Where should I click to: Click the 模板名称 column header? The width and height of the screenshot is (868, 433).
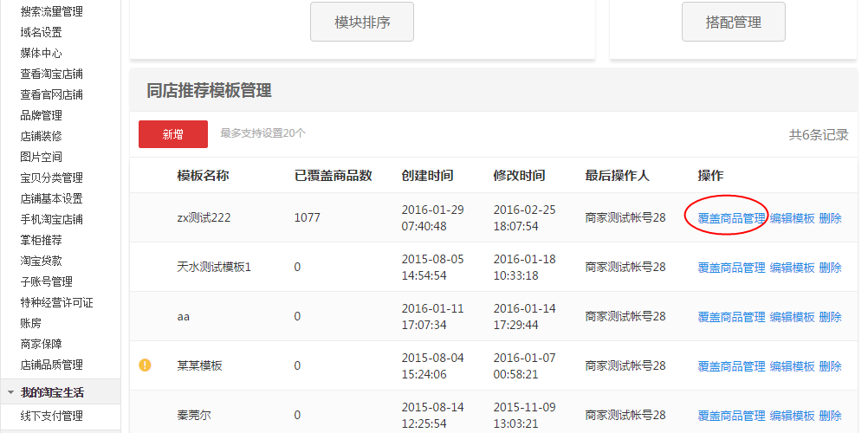click(x=203, y=176)
